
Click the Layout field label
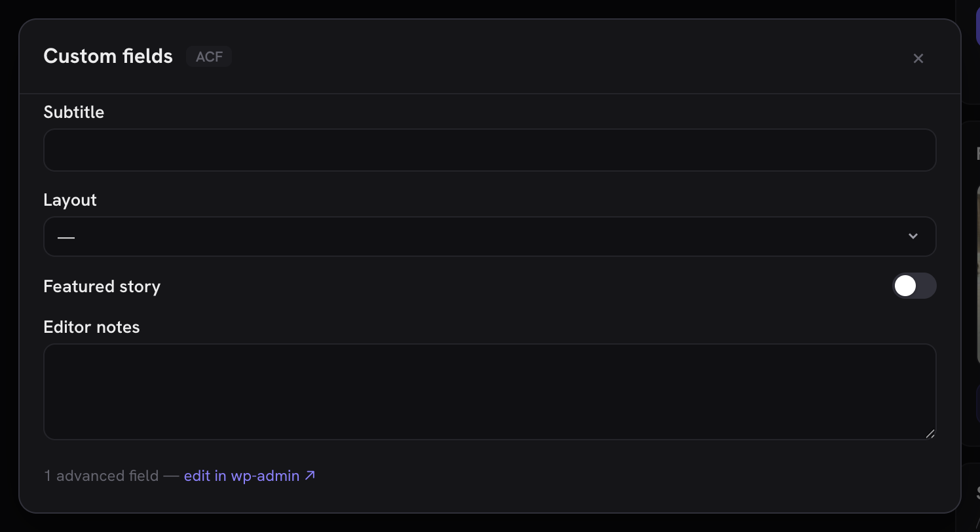(70, 200)
